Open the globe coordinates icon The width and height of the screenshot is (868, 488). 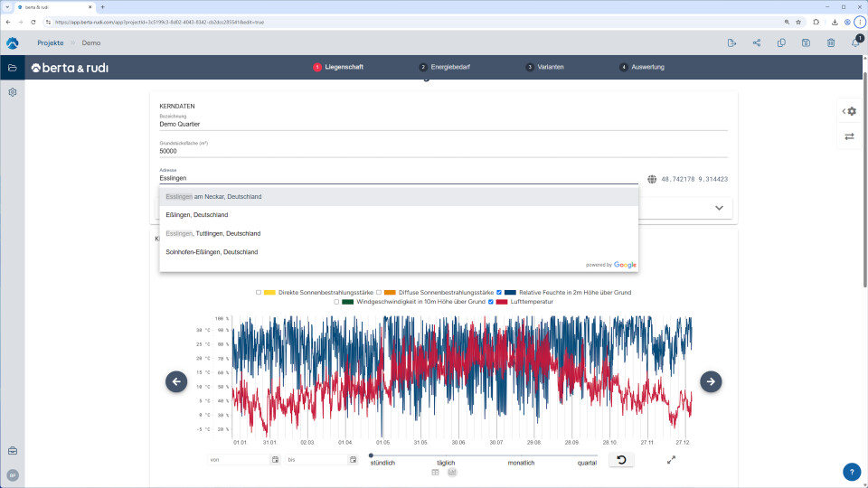(x=652, y=179)
